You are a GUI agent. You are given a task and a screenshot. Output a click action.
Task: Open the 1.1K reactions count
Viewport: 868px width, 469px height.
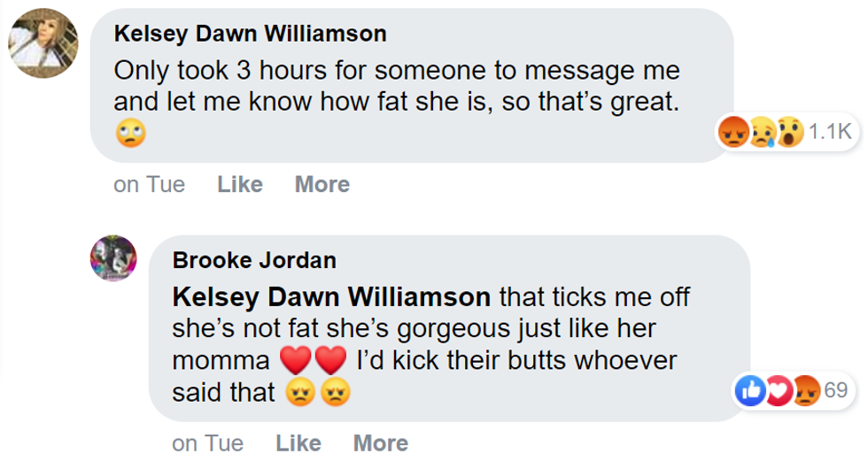pos(829,133)
